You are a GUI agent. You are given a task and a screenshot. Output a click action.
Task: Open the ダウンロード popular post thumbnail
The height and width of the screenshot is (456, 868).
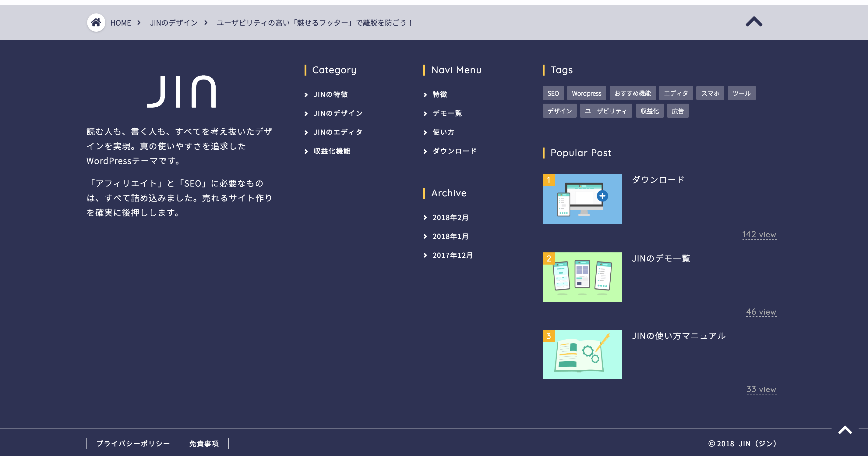coord(582,199)
